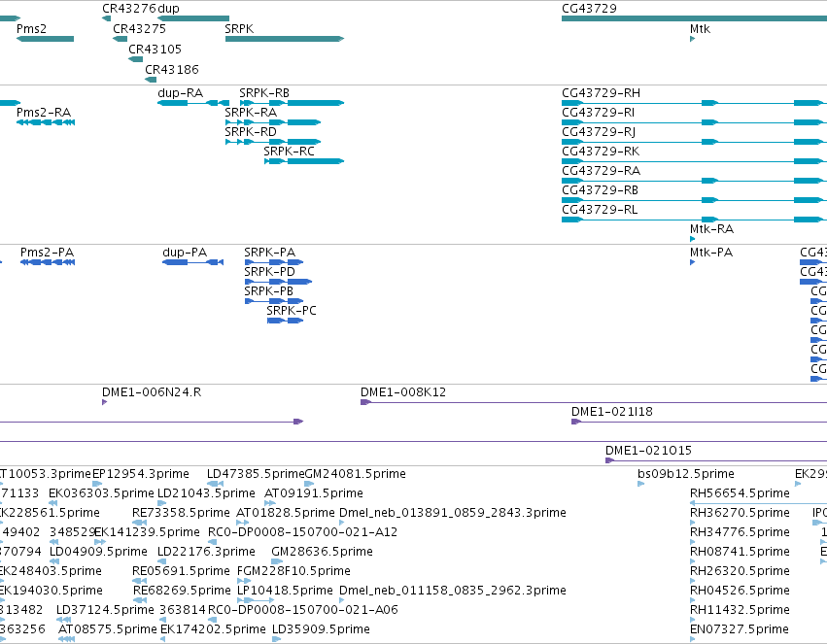
Task: Click the Dmel_neb_011158_0835_2962.3prime label
Action: point(453,591)
